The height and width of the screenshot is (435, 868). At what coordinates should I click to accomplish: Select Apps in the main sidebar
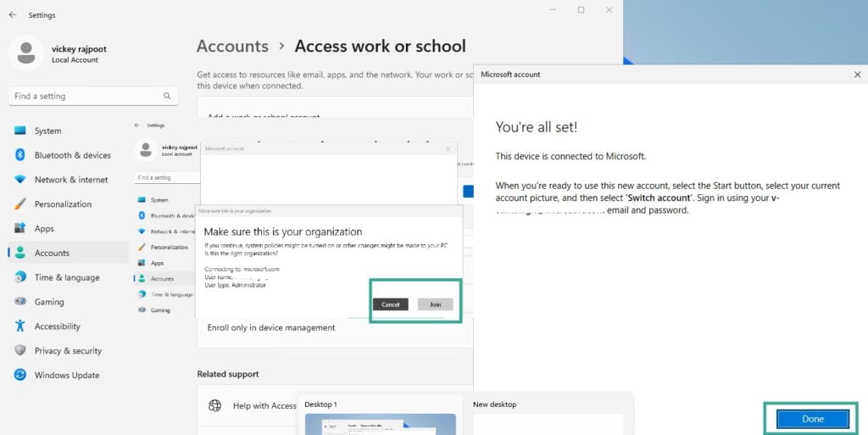coord(69,229)
